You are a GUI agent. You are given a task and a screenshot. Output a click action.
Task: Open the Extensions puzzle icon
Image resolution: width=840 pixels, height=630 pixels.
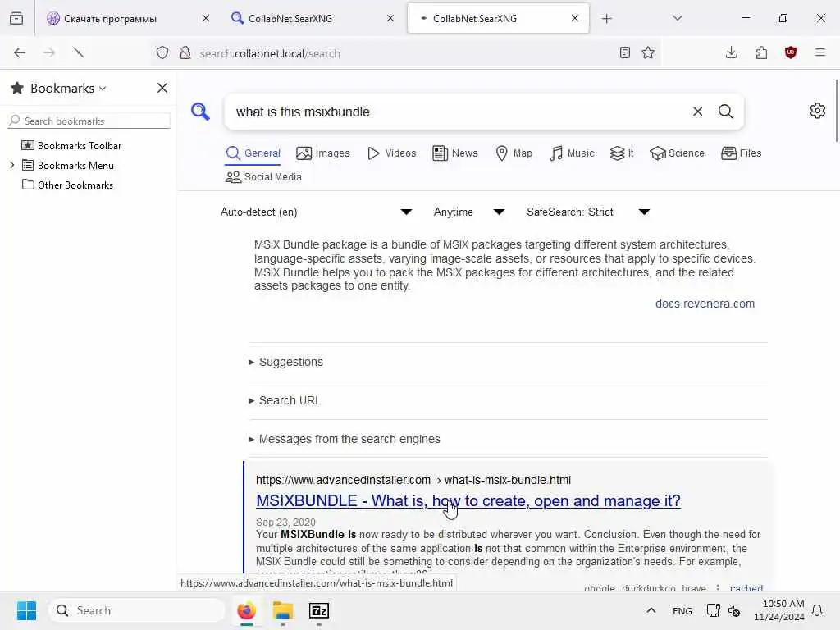[761, 52]
